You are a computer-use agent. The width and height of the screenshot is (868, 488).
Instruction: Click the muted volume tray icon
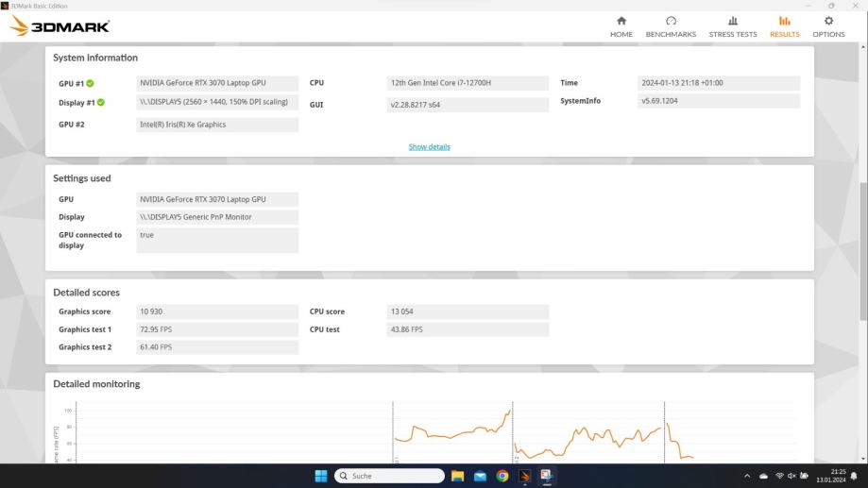[x=791, y=476]
